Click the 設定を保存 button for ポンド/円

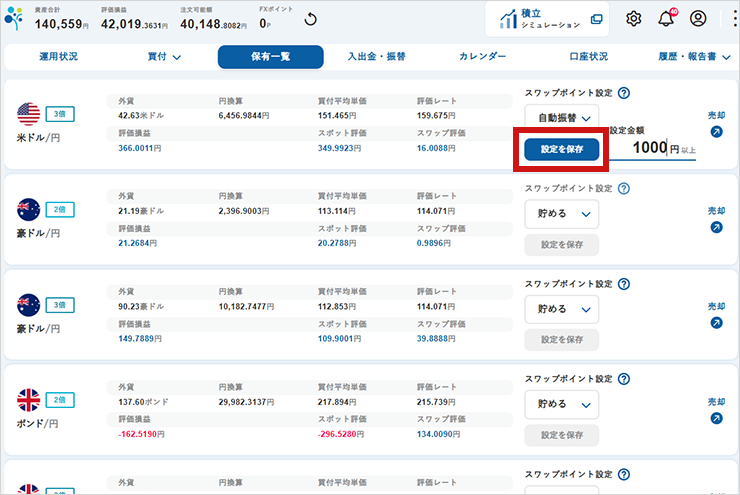(562, 435)
